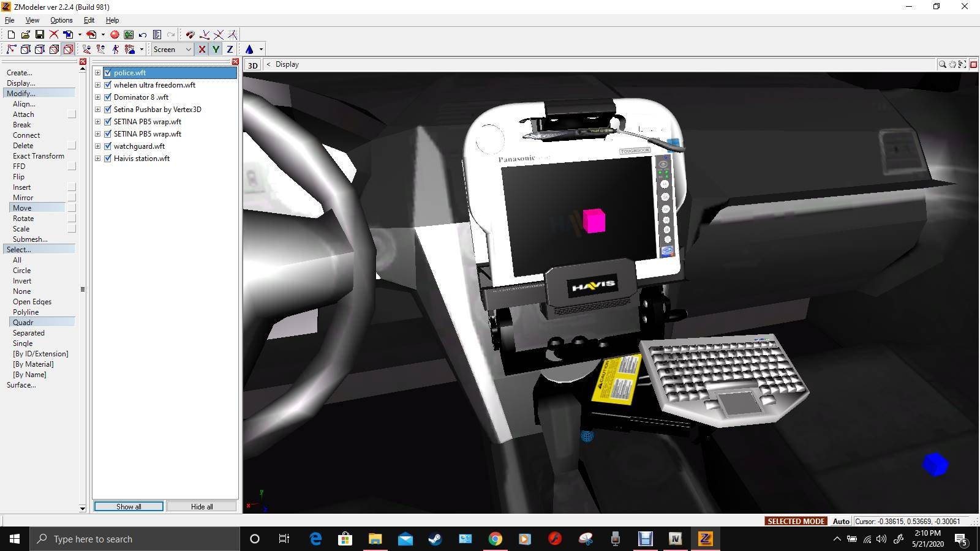Uncheck whelen ultra freedom.wft checkbox
The height and width of the screenshot is (551, 980).
(108, 85)
